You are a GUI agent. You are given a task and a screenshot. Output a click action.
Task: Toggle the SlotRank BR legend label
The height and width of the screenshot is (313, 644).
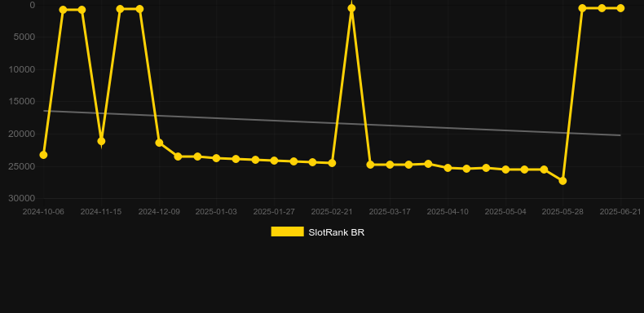(337, 232)
